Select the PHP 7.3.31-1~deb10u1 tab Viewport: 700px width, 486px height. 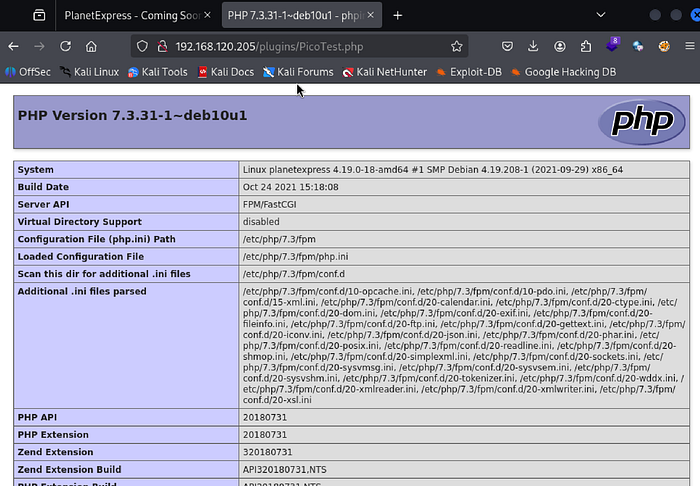296,16
